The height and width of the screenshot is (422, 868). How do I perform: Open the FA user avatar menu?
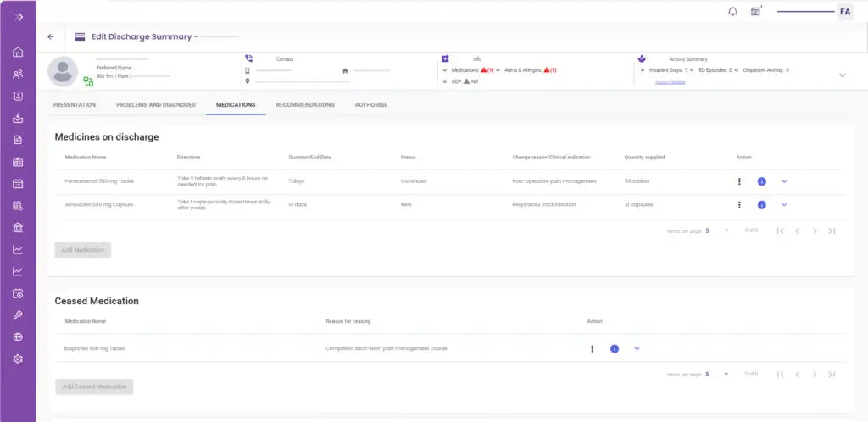pyautogui.click(x=845, y=12)
